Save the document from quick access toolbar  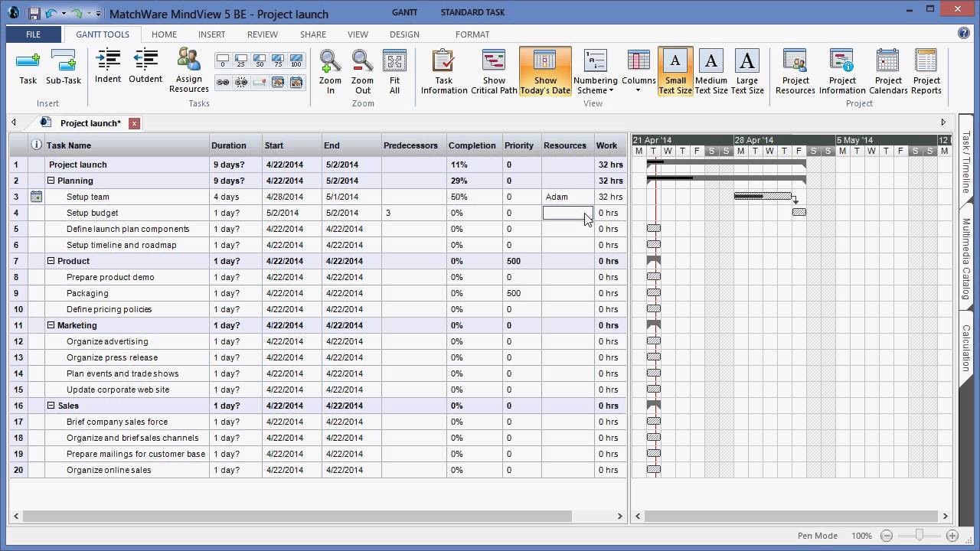pyautogui.click(x=34, y=13)
